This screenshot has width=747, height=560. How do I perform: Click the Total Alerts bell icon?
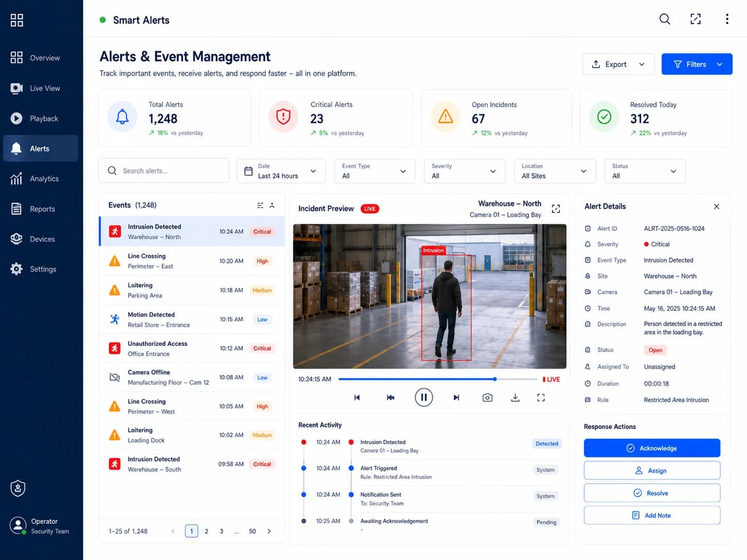click(122, 117)
